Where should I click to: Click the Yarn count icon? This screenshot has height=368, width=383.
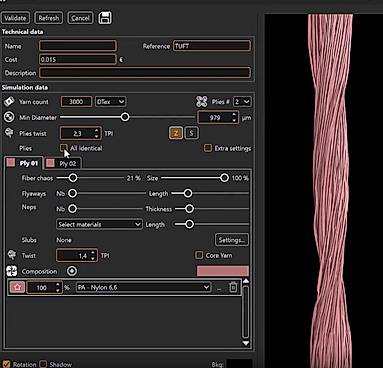pyautogui.click(x=9, y=101)
